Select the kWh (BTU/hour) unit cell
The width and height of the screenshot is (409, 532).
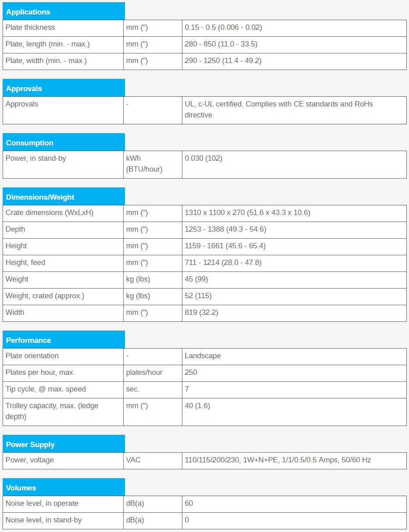click(144, 164)
